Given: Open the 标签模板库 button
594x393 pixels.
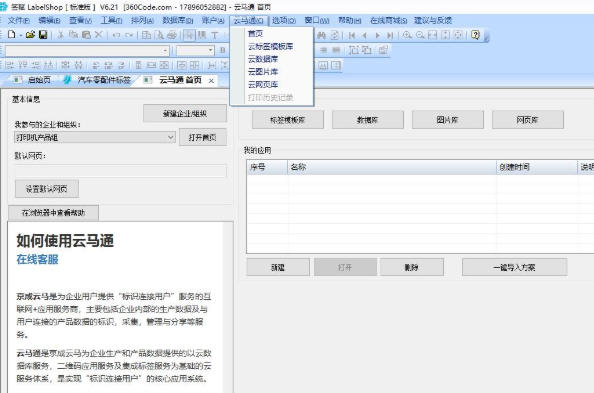Looking at the screenshot, I should coord(288,120).
